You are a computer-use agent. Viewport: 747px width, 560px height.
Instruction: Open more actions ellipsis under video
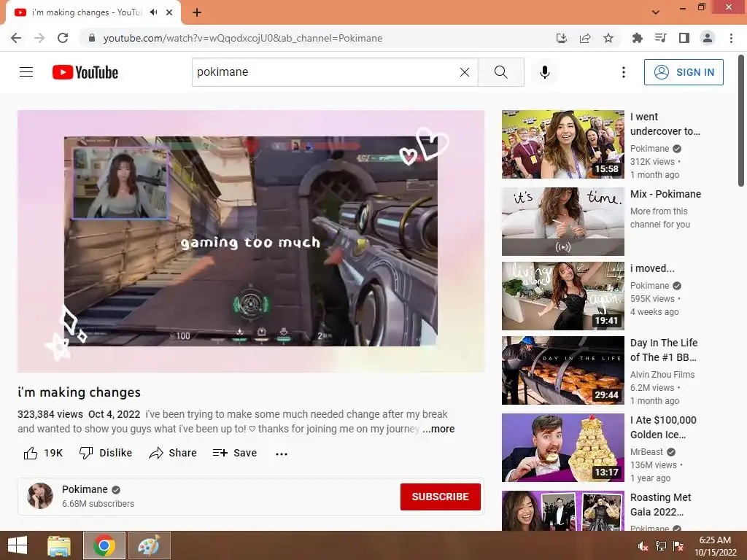282,454
